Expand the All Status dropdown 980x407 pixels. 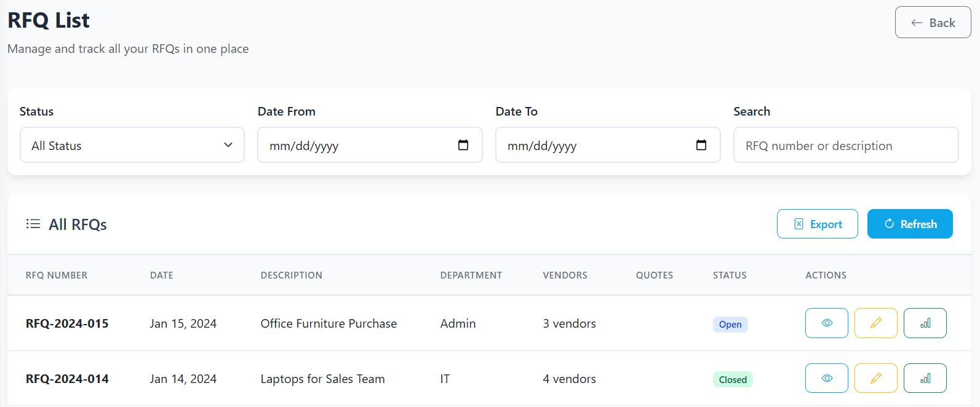tap(132, 145)
